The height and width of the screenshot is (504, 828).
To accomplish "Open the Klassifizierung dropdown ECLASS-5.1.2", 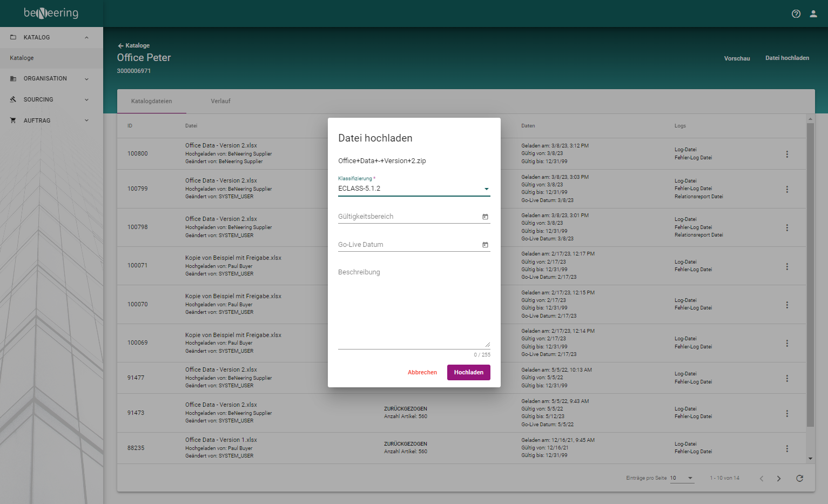I will (x=414, y=189).
